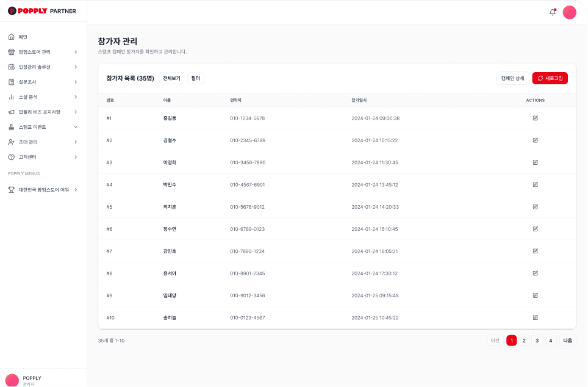Click the 새로고침 refresh icon button
The width and height of the screenshot is (588, 387).
point(540,78)
